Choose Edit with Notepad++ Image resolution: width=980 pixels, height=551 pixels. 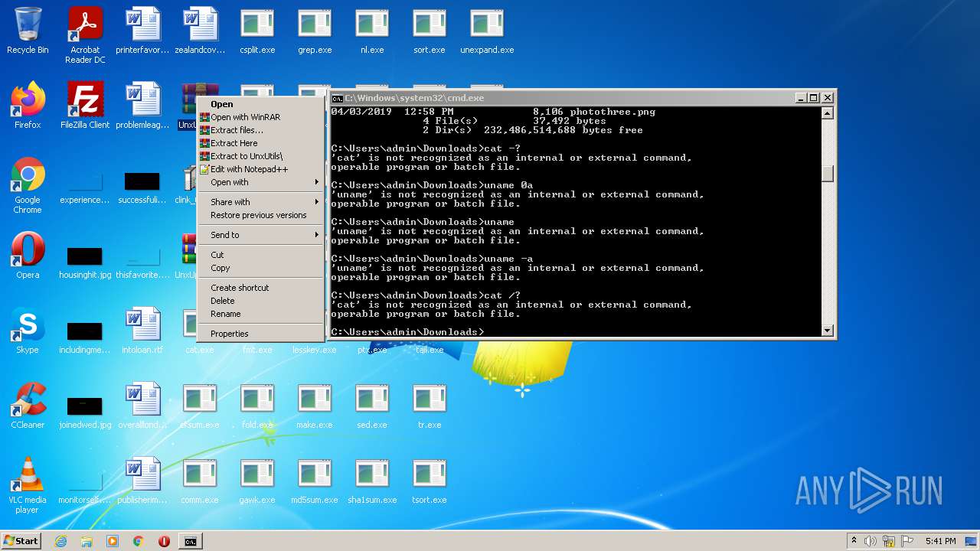coord(260,169)
